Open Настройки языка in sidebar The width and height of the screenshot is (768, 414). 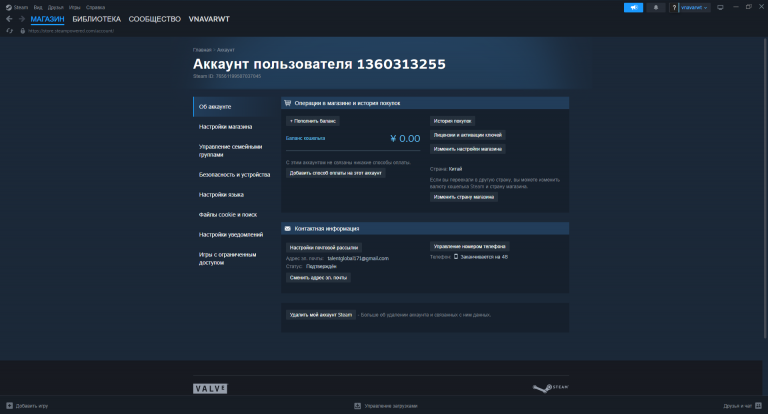coord(234,195)
